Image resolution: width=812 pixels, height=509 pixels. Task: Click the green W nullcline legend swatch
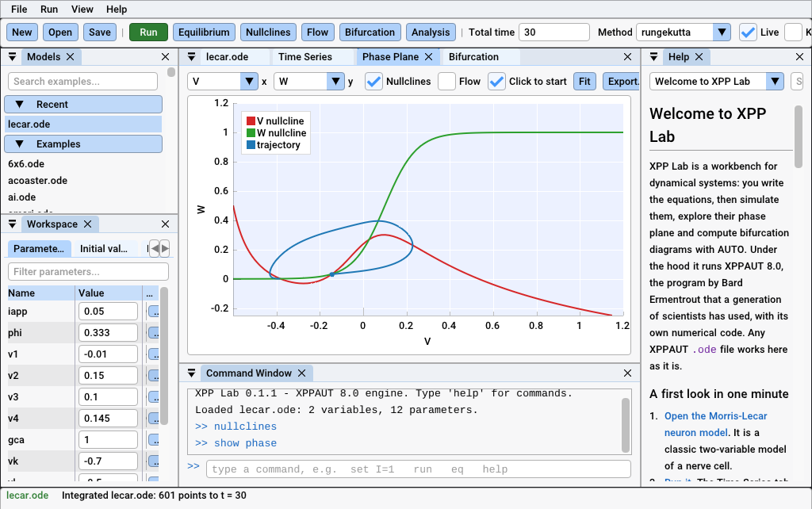[251, 133]
